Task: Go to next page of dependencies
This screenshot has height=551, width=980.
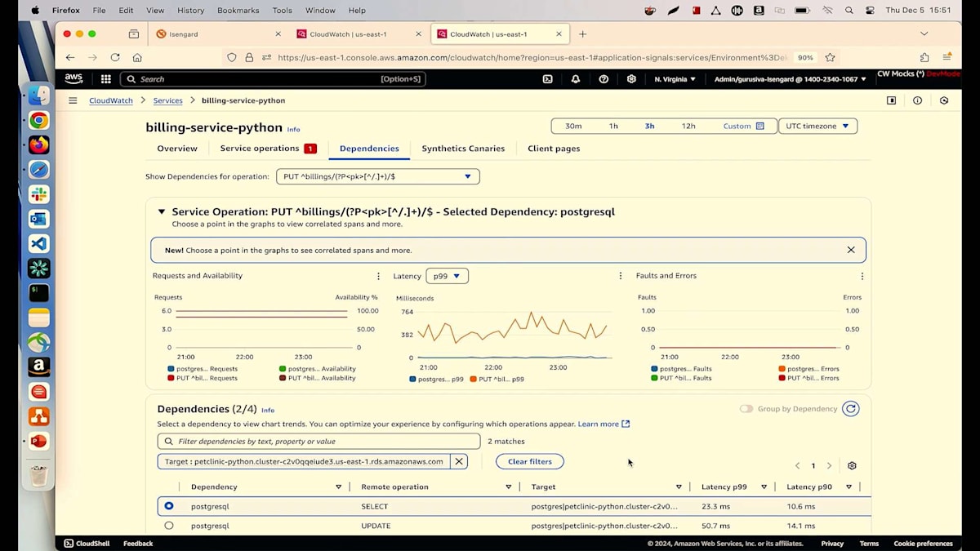Action: coord(829,465)
